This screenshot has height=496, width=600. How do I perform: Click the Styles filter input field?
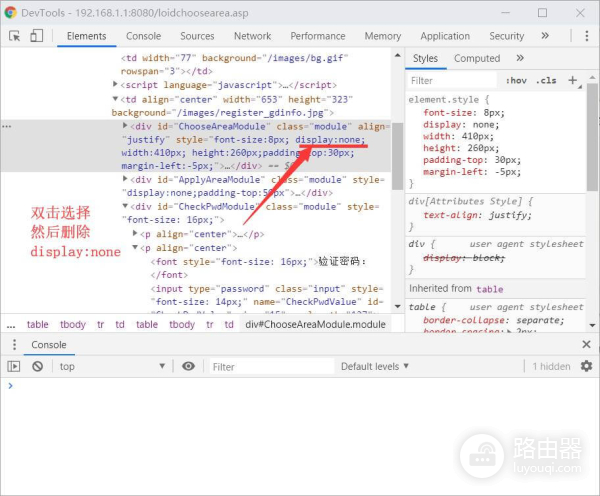click(450, 80)
